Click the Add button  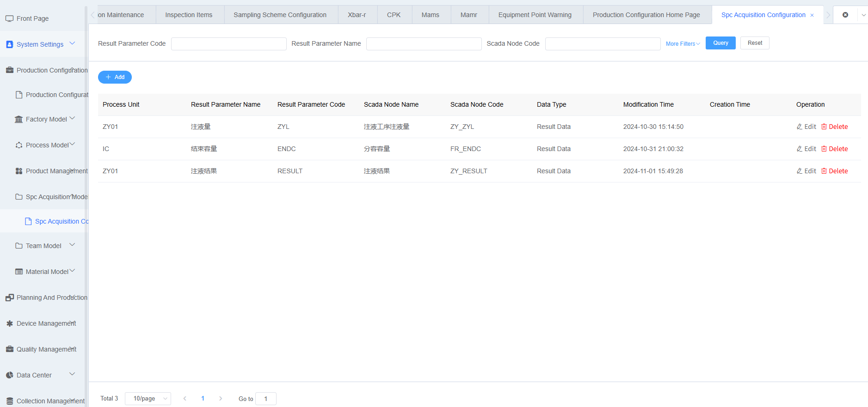click(x=115, y=77)
